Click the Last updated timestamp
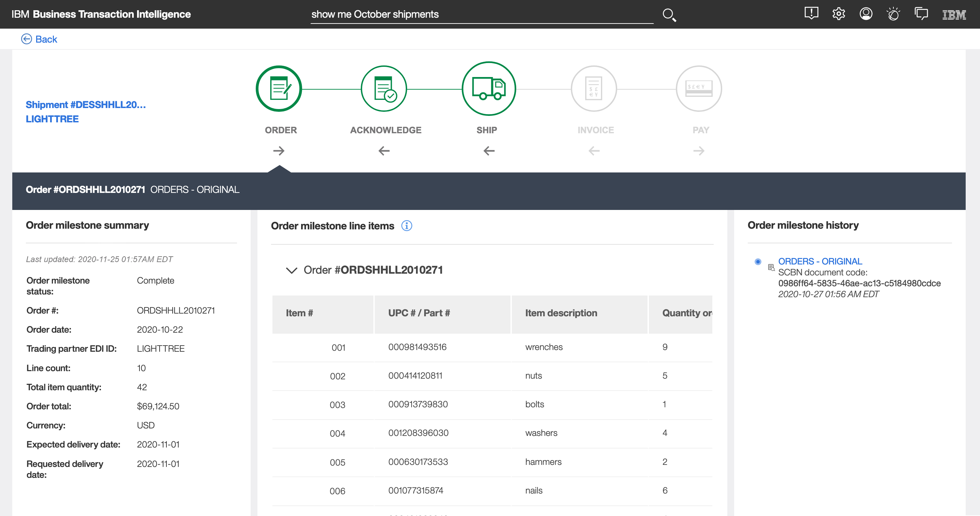The height and width of the screenshot is (516, 980). 99,259
